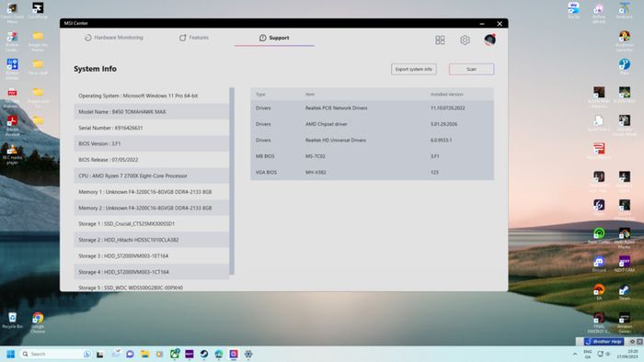Open Amazon Games desktop shortcut
644x362 pixels.
pos(625,322)
